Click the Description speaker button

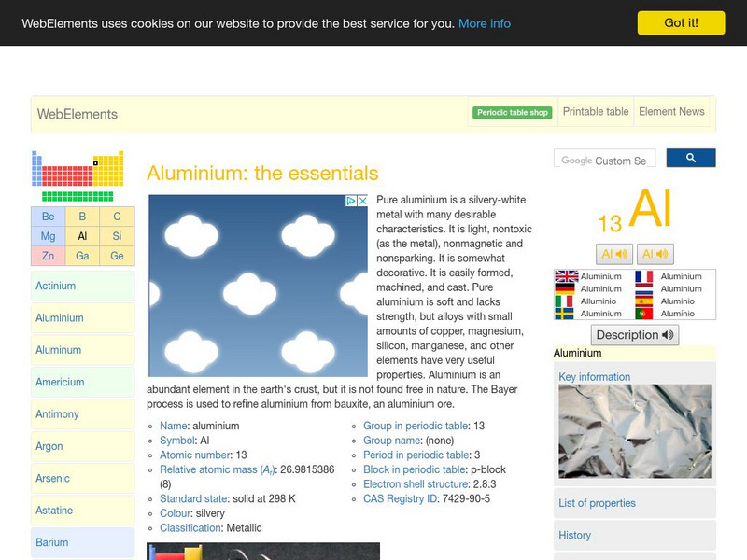pos(635,335)
